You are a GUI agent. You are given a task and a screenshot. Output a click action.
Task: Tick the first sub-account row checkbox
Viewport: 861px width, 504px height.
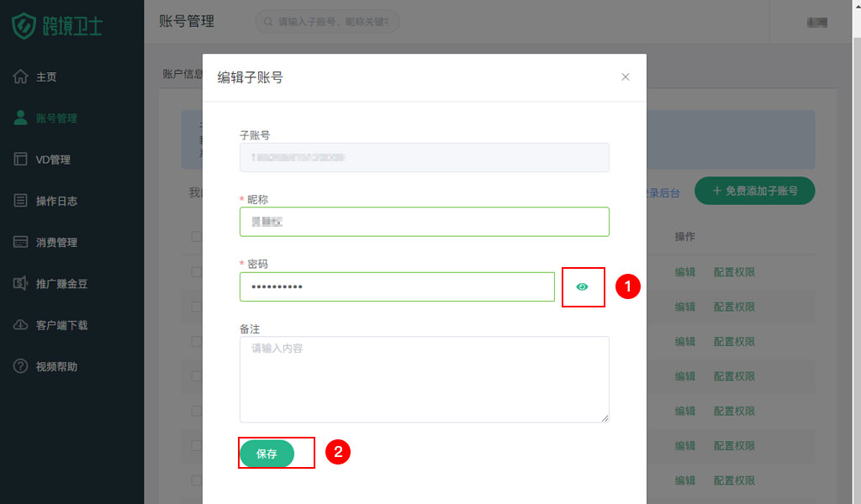[196, 271]
